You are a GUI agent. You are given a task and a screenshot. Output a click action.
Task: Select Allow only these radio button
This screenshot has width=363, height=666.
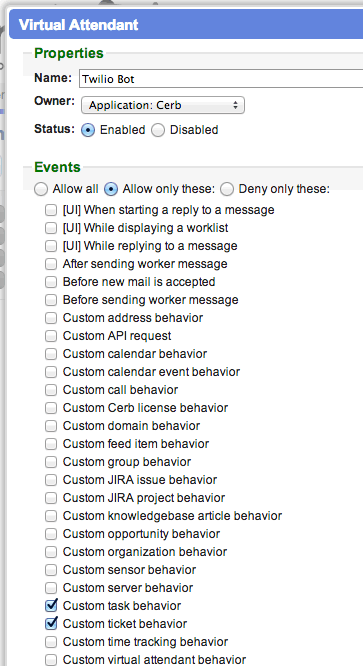pyautogui.click(x=111, y=189)
